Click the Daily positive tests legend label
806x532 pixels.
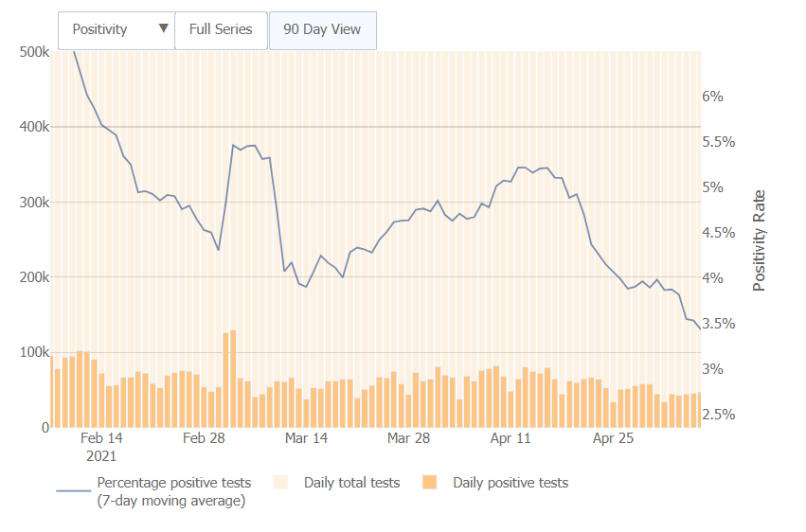510,483
